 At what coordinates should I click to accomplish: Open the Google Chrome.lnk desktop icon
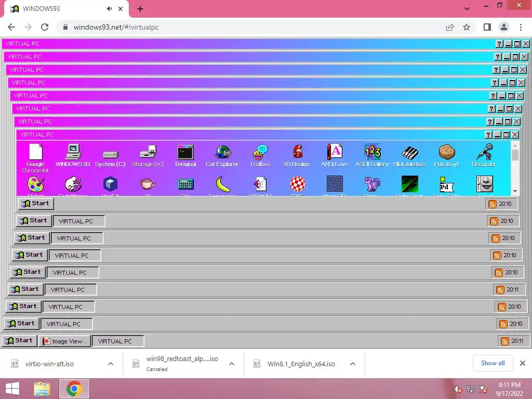coord(36,158)
